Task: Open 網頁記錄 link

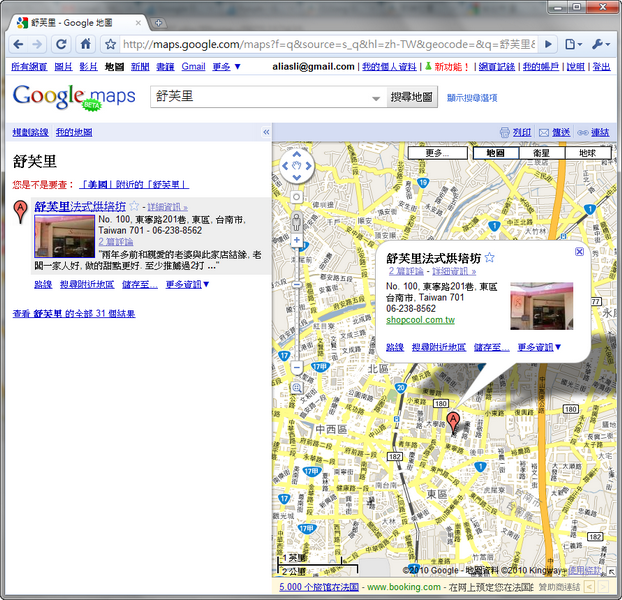Action: tap(497, 67)
